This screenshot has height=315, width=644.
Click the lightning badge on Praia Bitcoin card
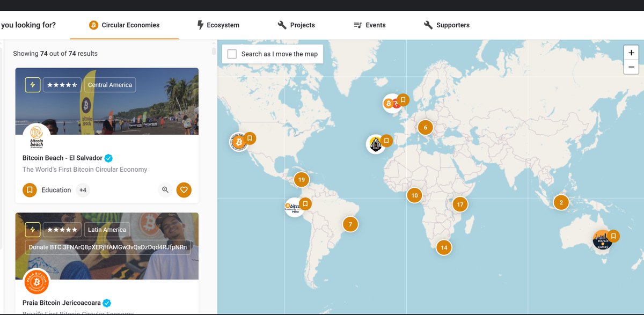[33, 230]
